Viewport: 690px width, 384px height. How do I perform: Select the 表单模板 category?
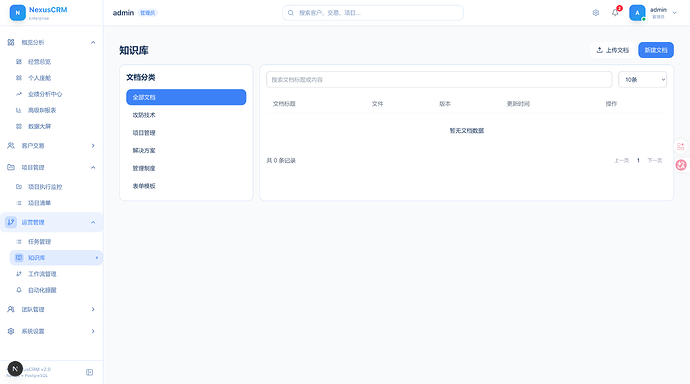[x=186, y=186]
